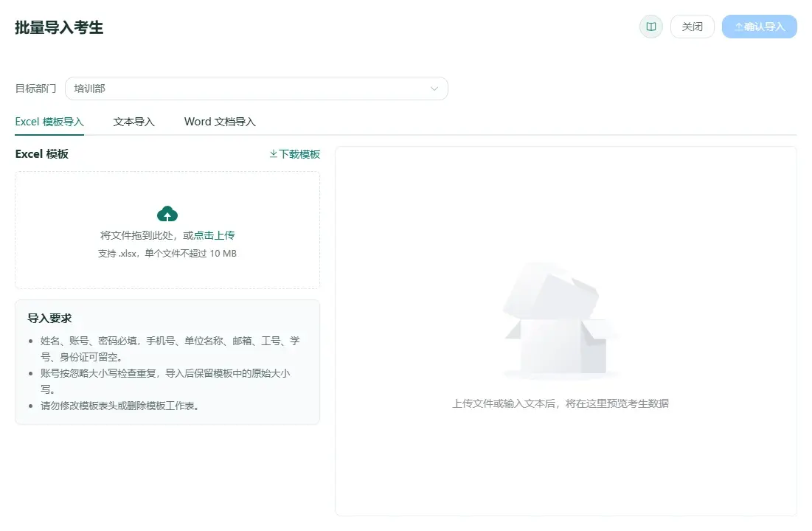Click the text 支持 .xlsx，单个文件不超过 10 MB
Image resolution: width=812 pixels, height=531 pixels.
point(167,253)
